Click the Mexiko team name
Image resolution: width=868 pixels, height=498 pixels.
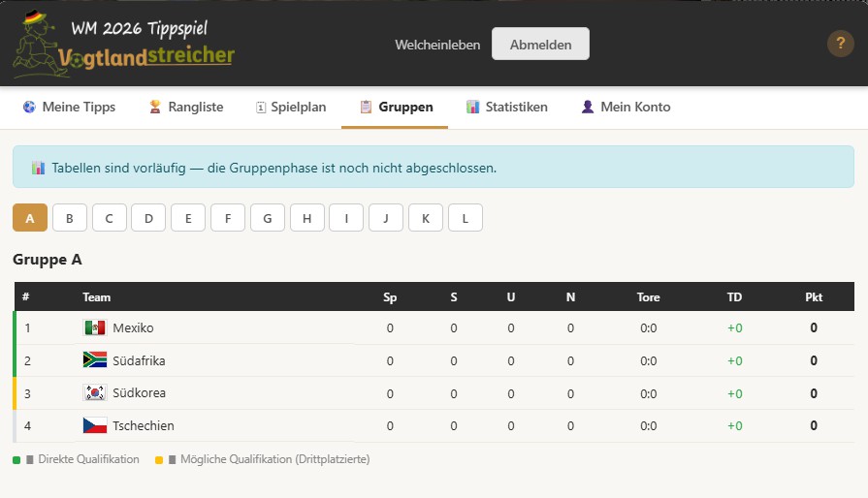(133, 327)
